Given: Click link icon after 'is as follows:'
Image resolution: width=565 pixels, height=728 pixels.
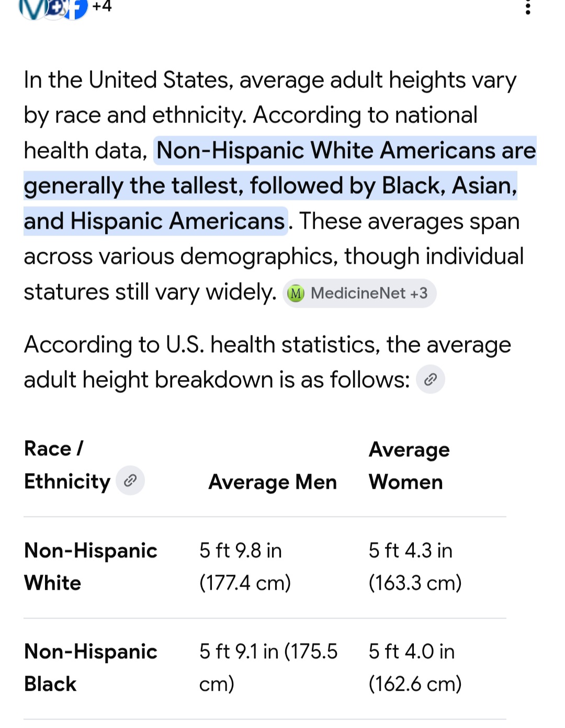Looking at the screenshot, I should [x=431, y=379].
